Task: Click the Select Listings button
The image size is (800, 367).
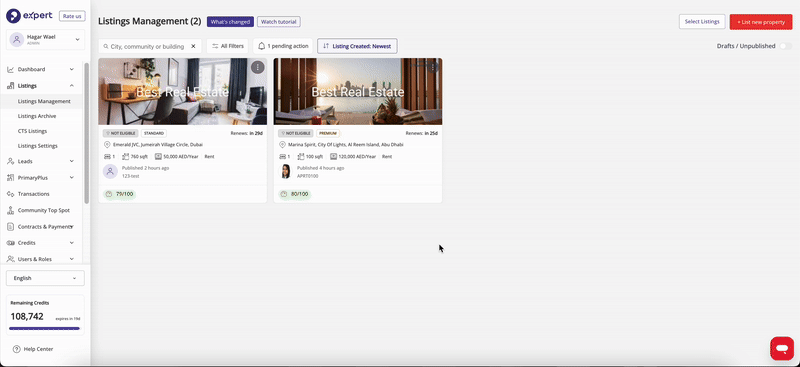Action: [702, 22]
